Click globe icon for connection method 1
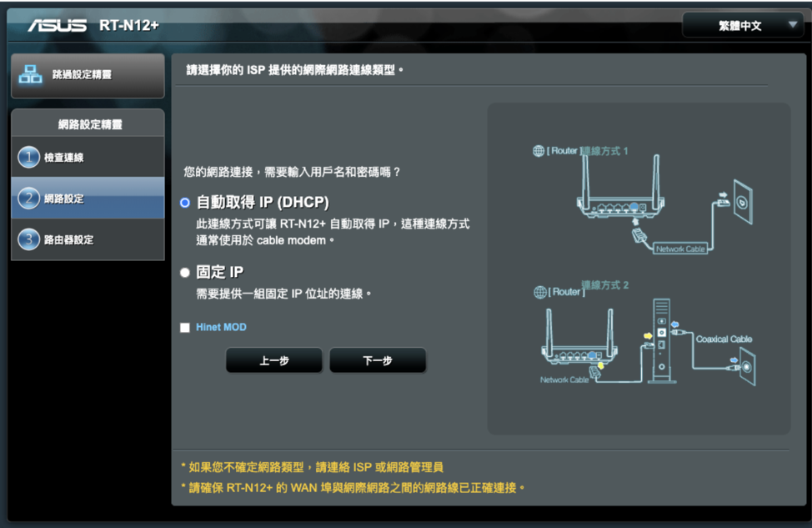 [539, 151]
